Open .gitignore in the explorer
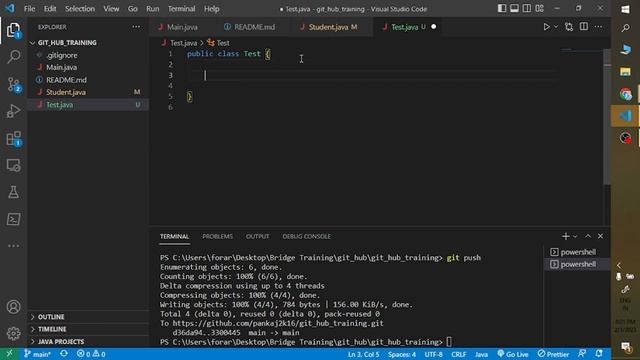Viewport: 640px width, 360px height. tap(62, 55)
